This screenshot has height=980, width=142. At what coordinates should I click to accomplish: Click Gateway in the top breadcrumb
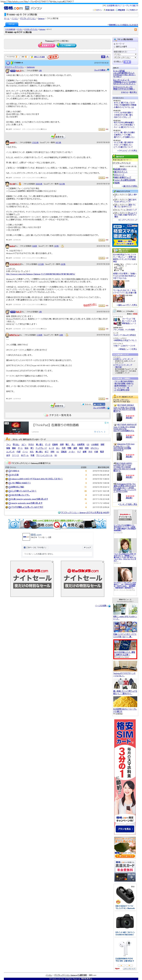click(41, 18)
